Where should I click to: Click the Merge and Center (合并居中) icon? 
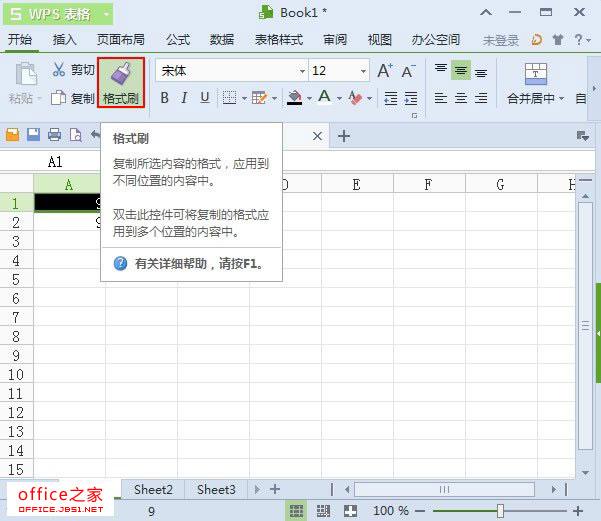[x=536, y=74]
